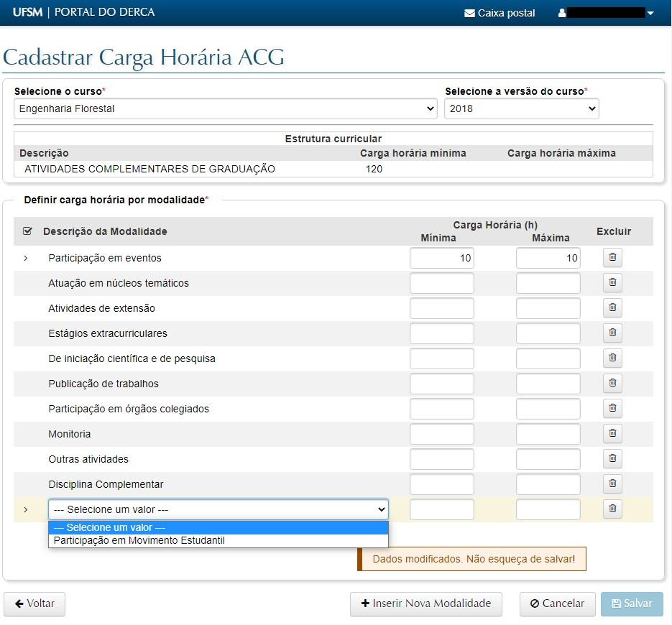Delete the Disciplina Complementar row
The width and height of the screenshot is (672, 625).
tap(612, 484)
